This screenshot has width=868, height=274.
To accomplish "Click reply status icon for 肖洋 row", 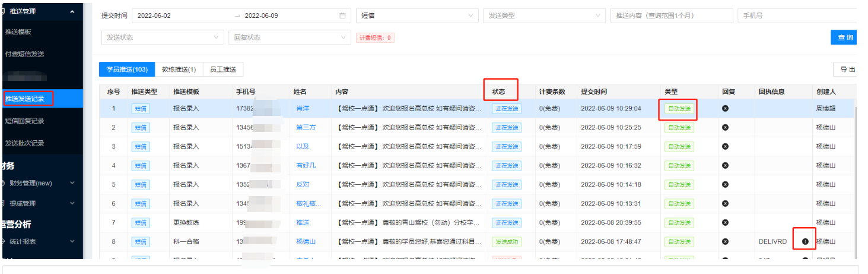I will point(725,109).
